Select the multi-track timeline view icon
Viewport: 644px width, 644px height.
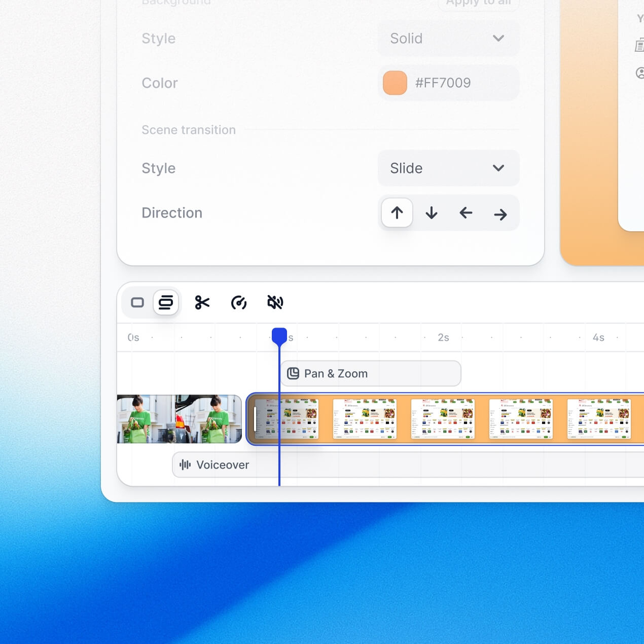[166, 303]
